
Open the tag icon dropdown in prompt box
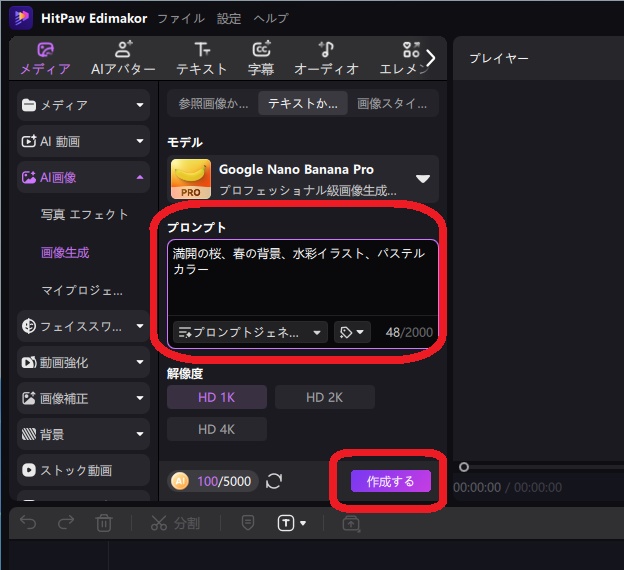(x=352, y=332)
